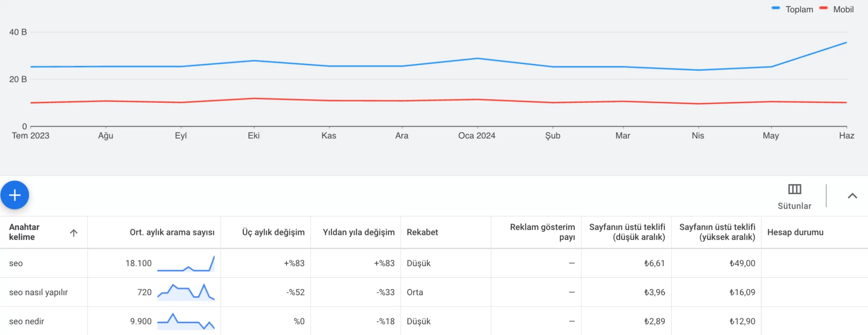
Task: Open the Sütunlar columns icon
Action: tap(794, 189)
